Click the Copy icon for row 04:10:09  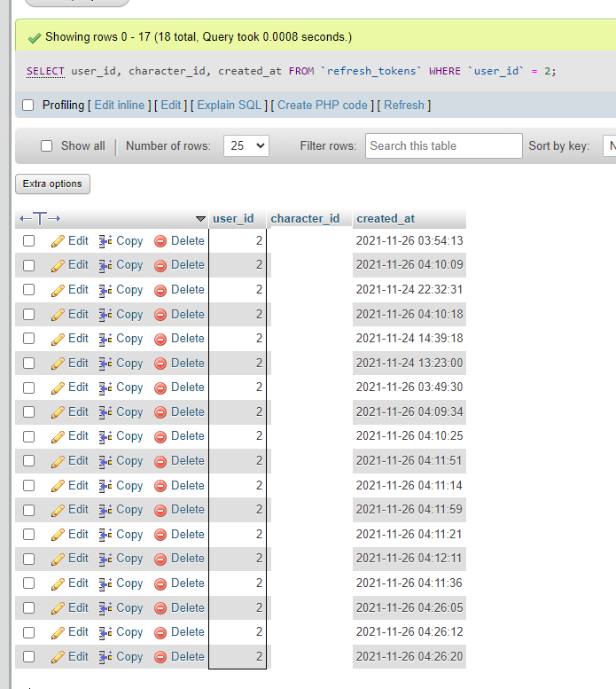(105, 265)
